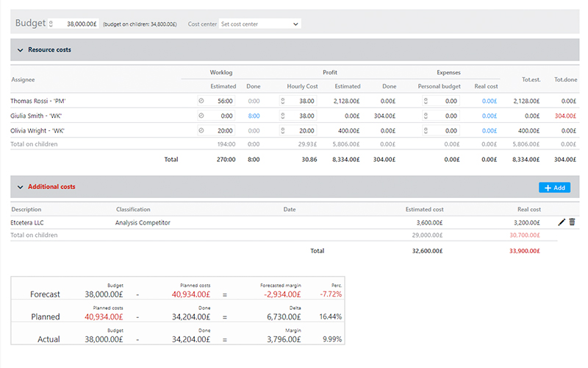Open Thomas Rossi's real cost 0.00£ link

pos(489,101)
